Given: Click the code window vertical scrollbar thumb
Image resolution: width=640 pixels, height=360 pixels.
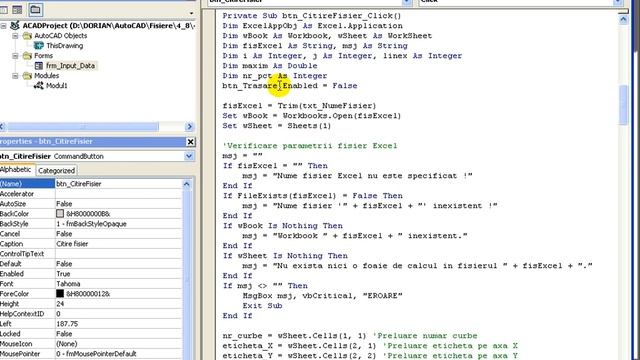Looking at the screenshot, I should 623,104.
